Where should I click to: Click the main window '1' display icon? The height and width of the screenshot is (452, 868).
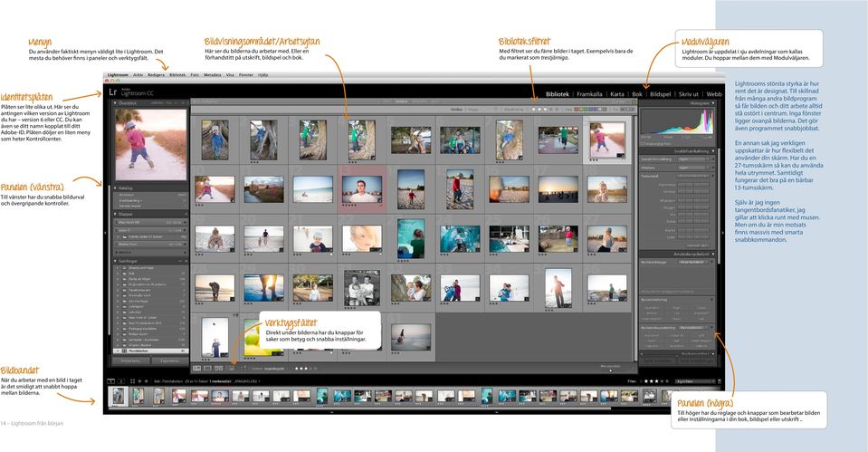point(110,381)
